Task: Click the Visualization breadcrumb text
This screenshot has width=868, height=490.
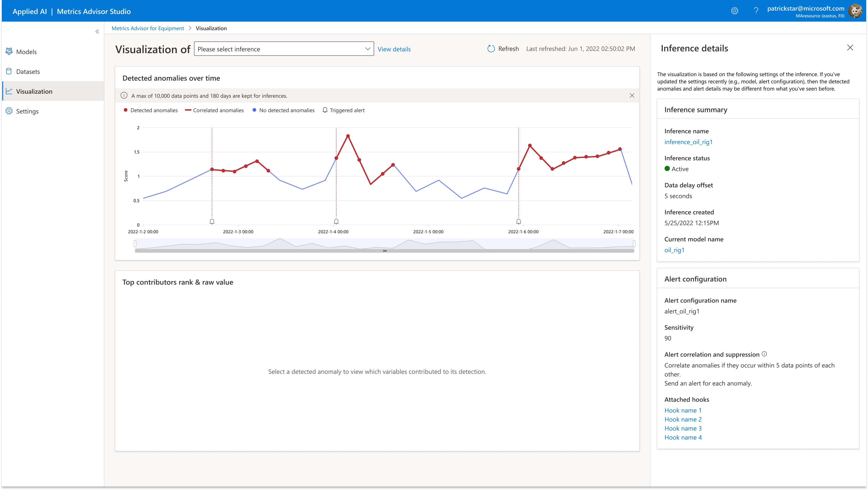Action: 211,28
